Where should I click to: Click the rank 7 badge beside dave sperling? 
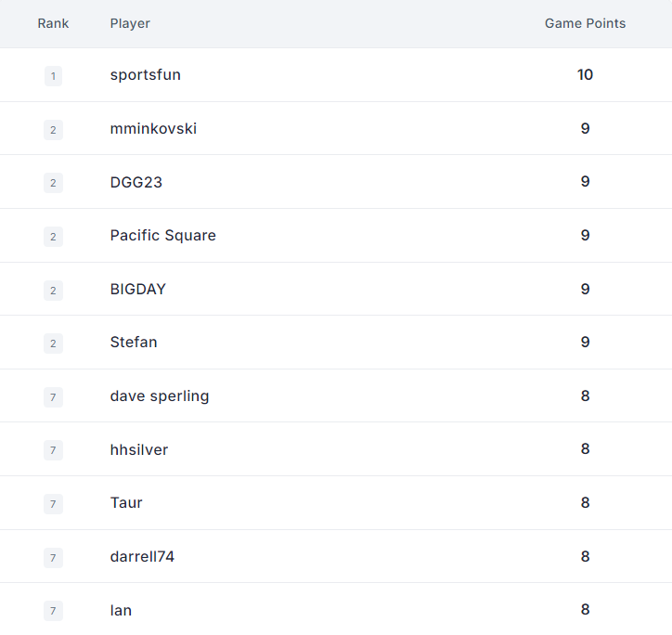[53, 397]
